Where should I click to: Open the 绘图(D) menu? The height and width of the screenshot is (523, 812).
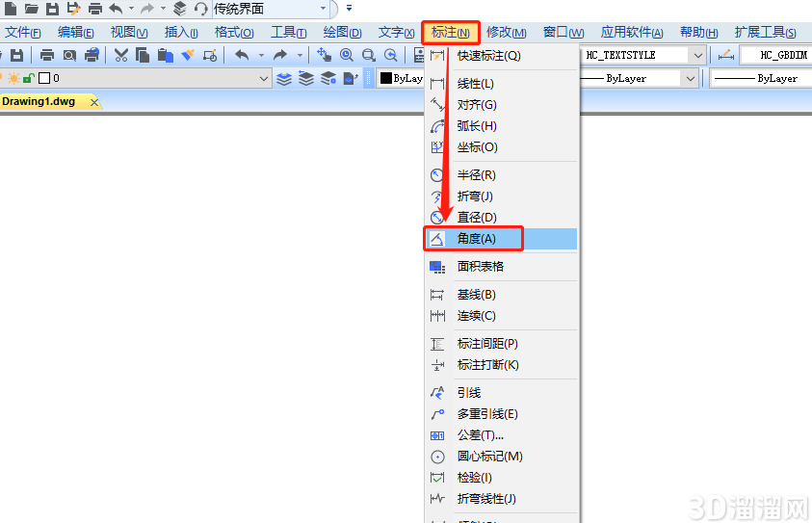click(x=342, y=33)
